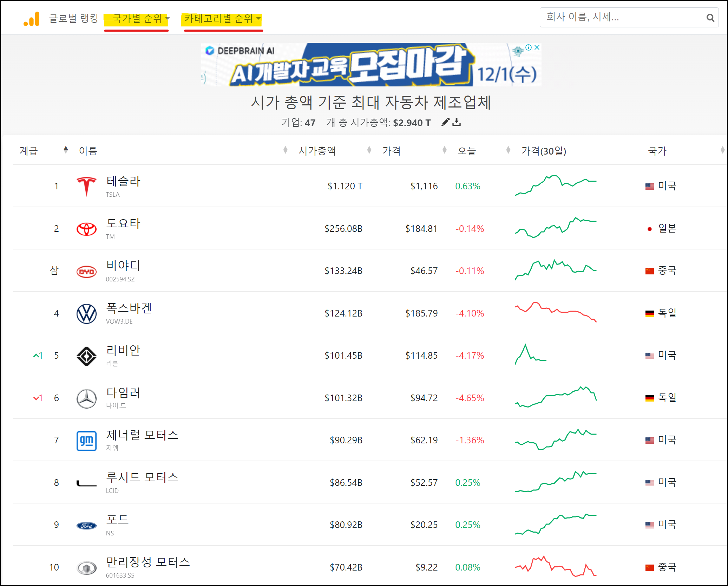Click the US flag in 테슬라 row
The height and width of the screenshot is (586, 728).
(650, 187)
